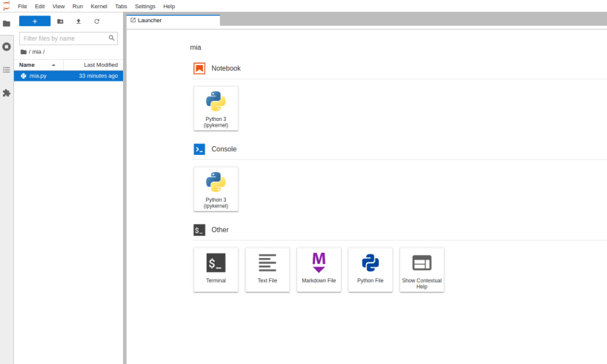
Task: Click the blue New Launcher plus button
Action: point(35,21)
